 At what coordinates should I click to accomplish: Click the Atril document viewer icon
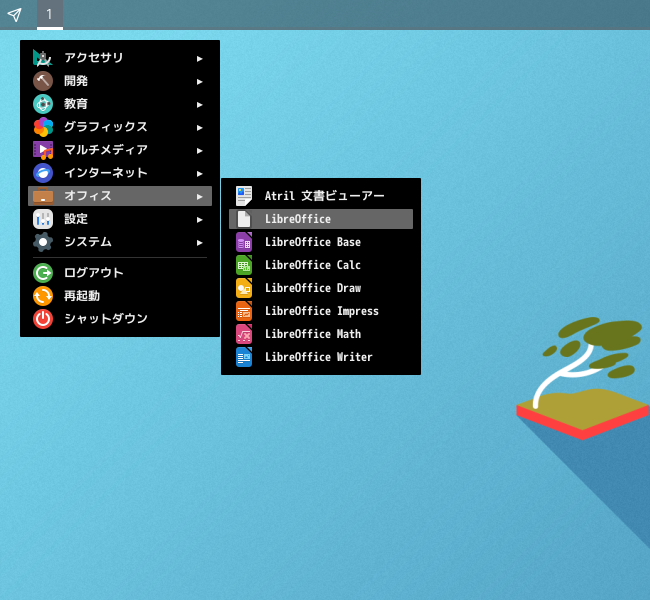(244, 196)
